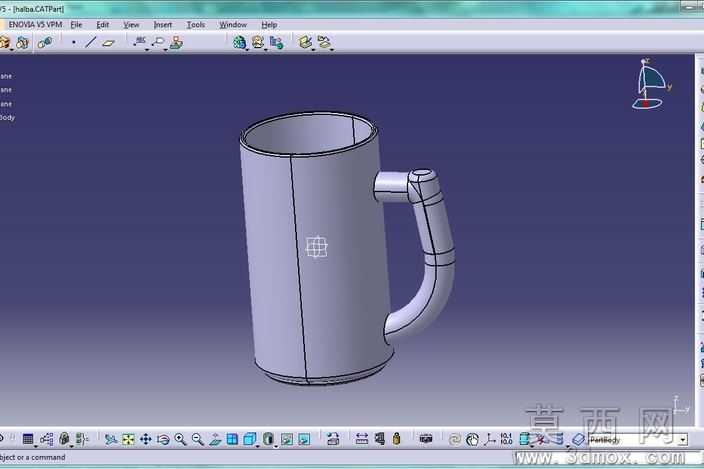
Task: Click the Fly Mode icon
Action: click(110, 439)
